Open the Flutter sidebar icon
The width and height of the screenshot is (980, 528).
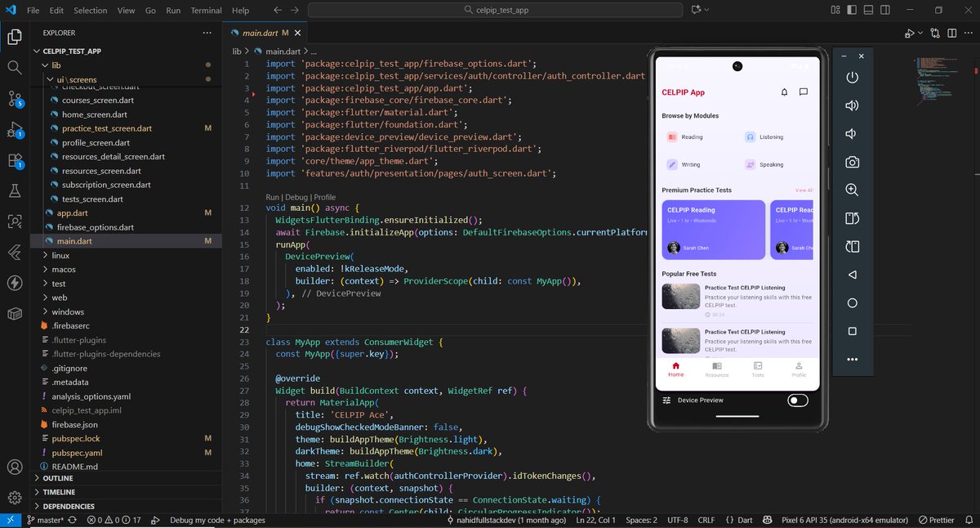tap(15, 253)
